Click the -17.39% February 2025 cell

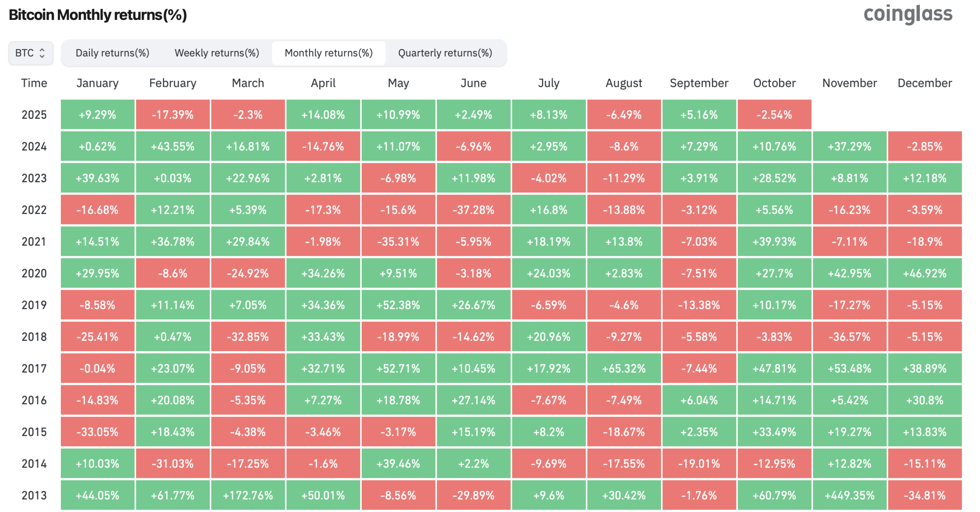pyautogui.click(x=173, y=115)
